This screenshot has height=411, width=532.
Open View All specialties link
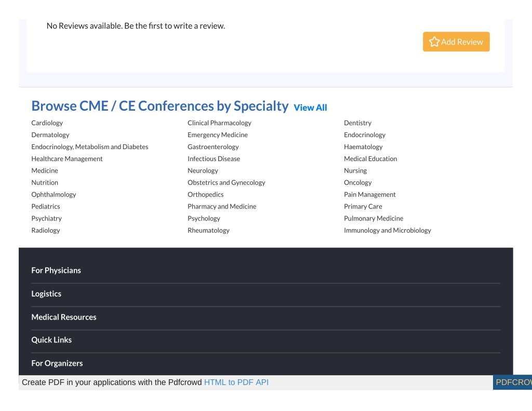[310, 108]
